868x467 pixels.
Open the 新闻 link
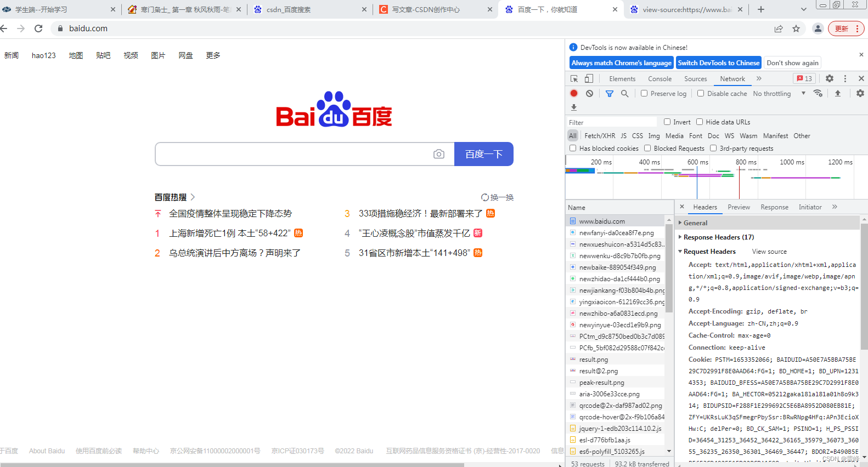[12, 55]
